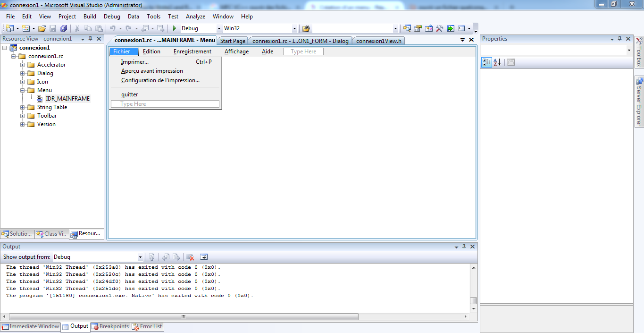Click Clear All in Output toolbar

pyautogui.click(x=190, y=257)
